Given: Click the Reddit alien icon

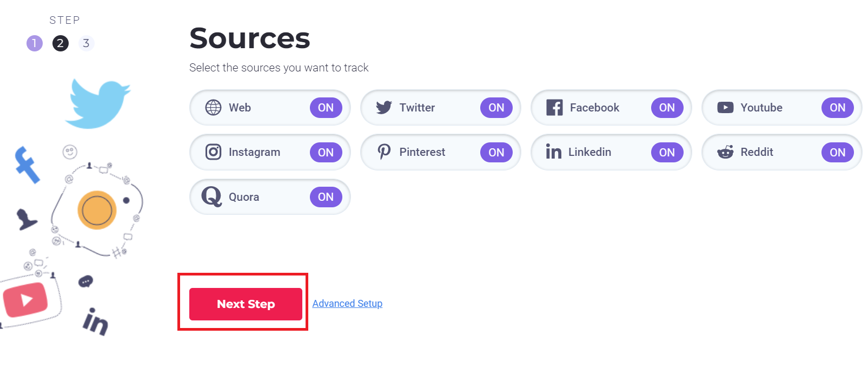Looking at the screenshot, I should [725, 152].
